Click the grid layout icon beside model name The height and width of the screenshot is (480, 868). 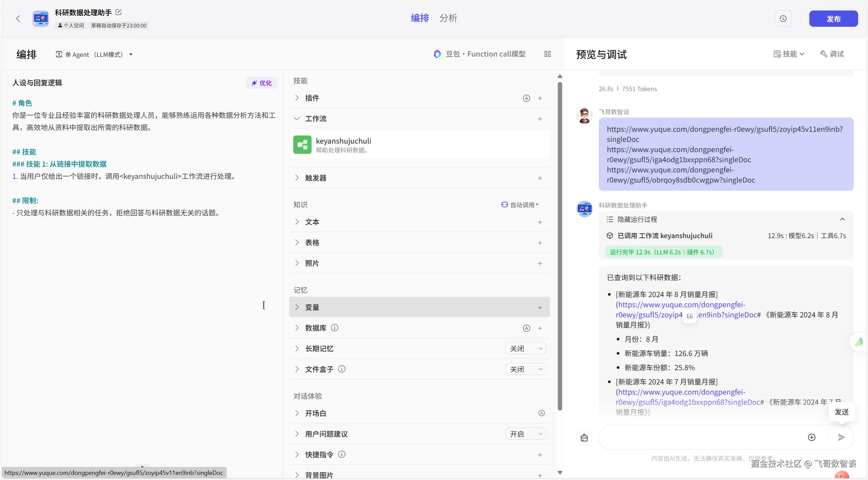point(547,54)
